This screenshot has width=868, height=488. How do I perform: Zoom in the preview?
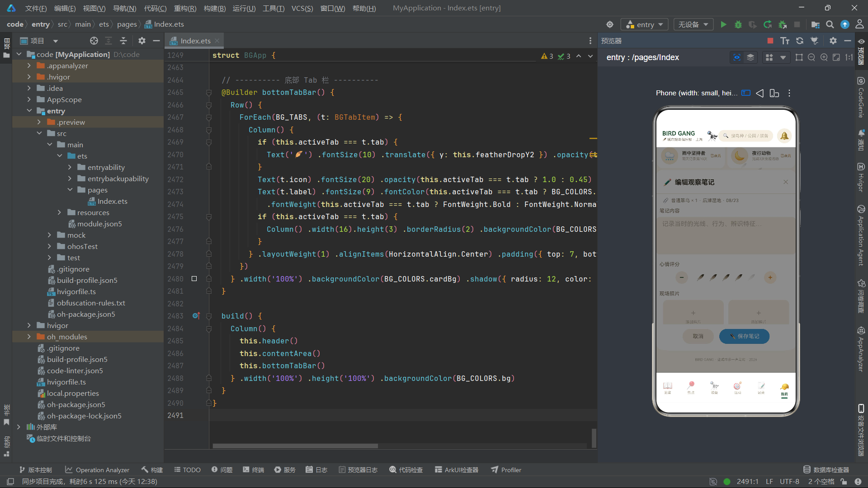point(824,57)
